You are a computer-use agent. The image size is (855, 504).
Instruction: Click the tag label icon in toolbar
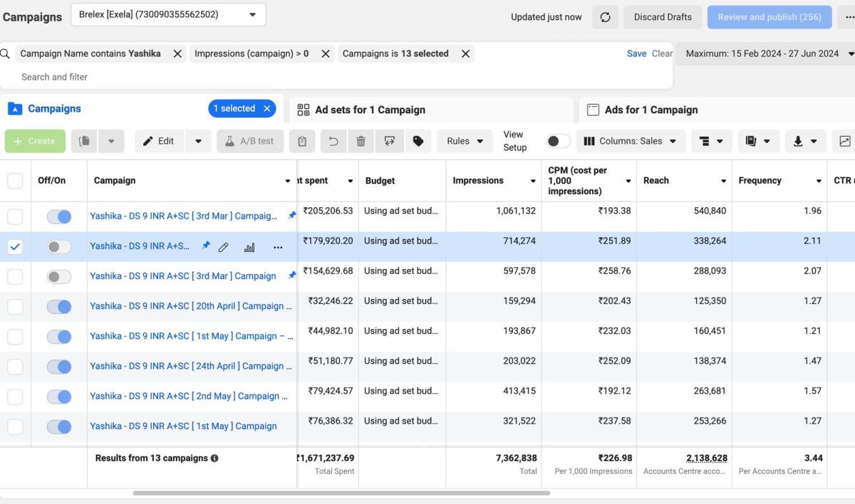pos(418,141)
